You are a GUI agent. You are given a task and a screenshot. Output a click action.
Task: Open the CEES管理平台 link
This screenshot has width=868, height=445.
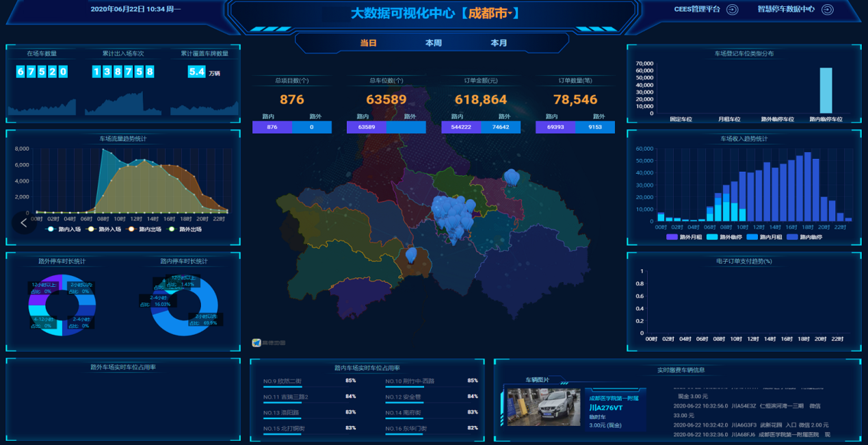coord(697,10)
